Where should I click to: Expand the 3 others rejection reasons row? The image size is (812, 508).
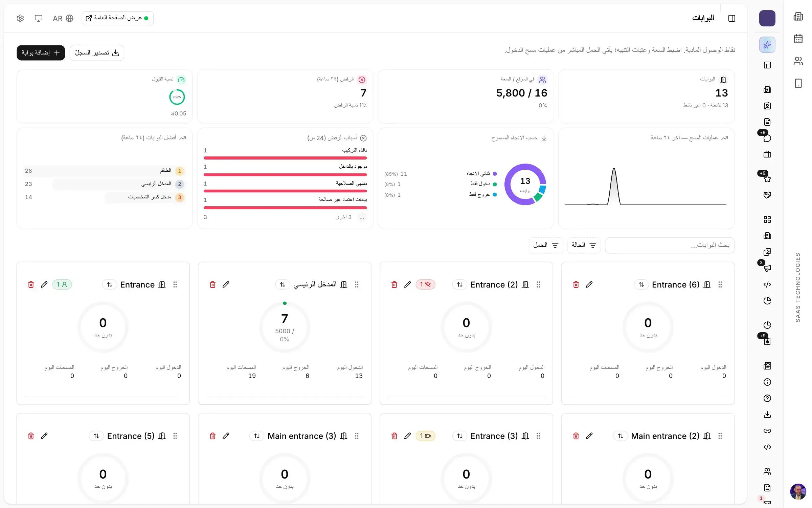285,217
